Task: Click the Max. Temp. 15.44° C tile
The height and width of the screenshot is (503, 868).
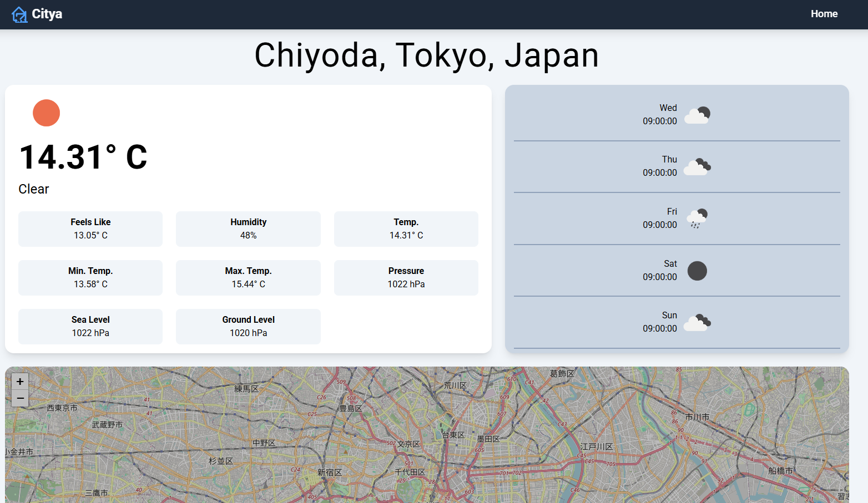Action: 248,277
